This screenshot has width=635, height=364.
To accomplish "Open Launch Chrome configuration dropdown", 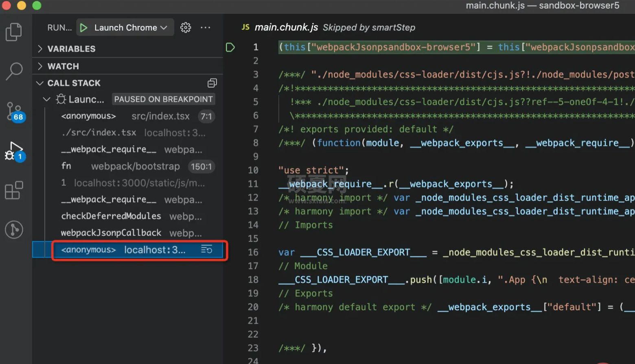I will coord(131,28).
